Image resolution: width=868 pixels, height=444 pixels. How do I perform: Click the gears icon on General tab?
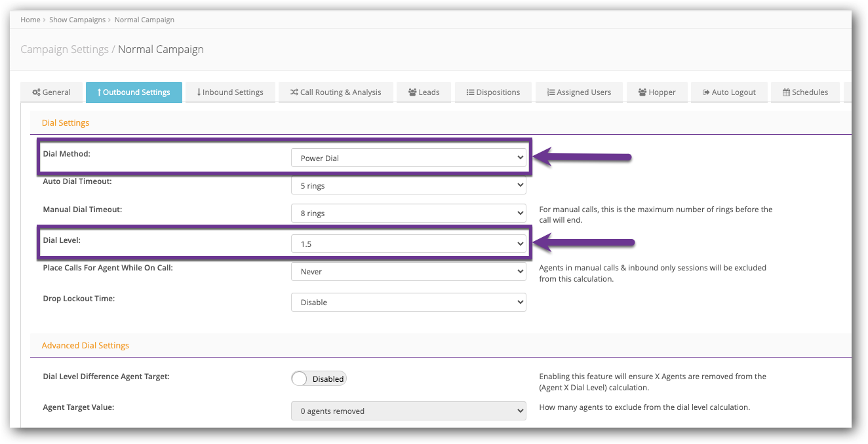tap(37, 92)
